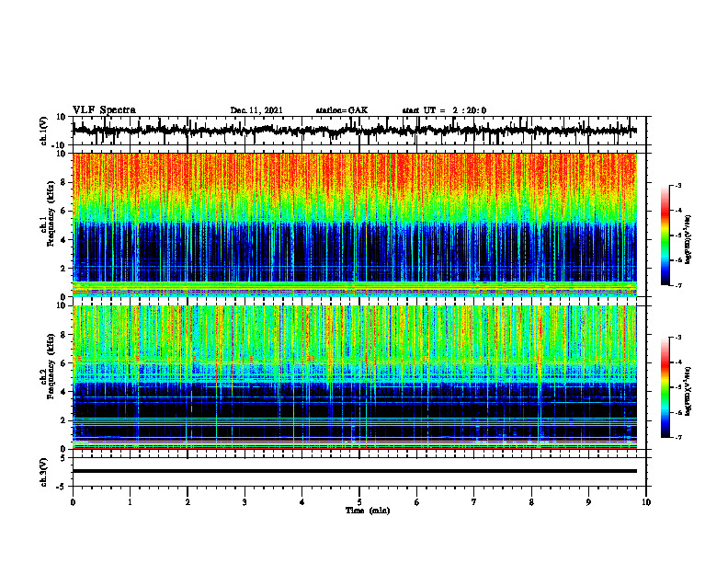Click the "VLF Spectra" plot title

104,110
